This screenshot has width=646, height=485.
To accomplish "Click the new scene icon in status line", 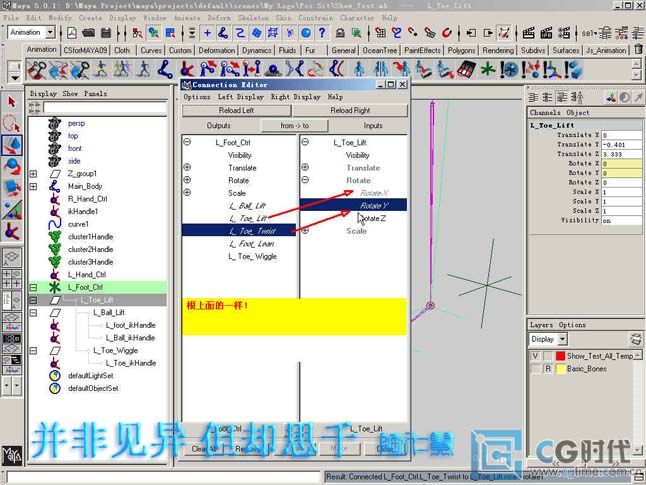I will tap(72, 33).
